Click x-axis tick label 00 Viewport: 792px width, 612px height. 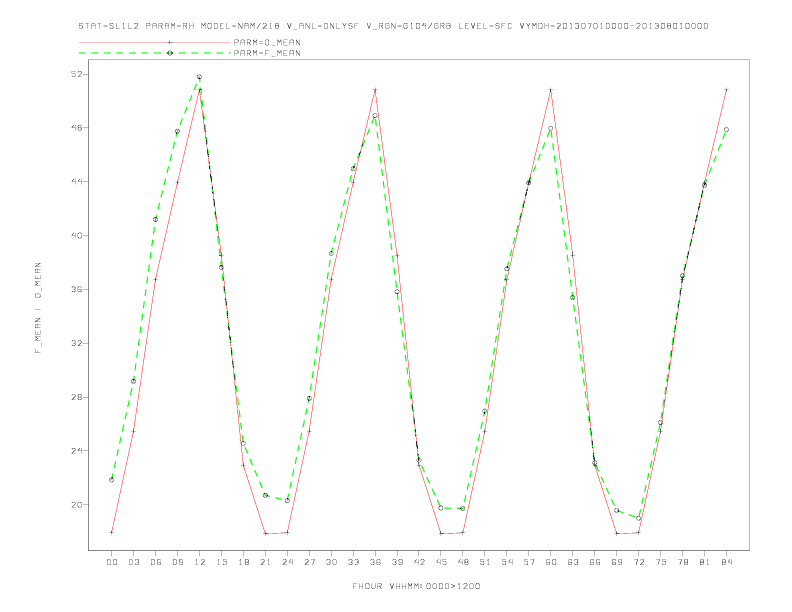coord(112,562)
